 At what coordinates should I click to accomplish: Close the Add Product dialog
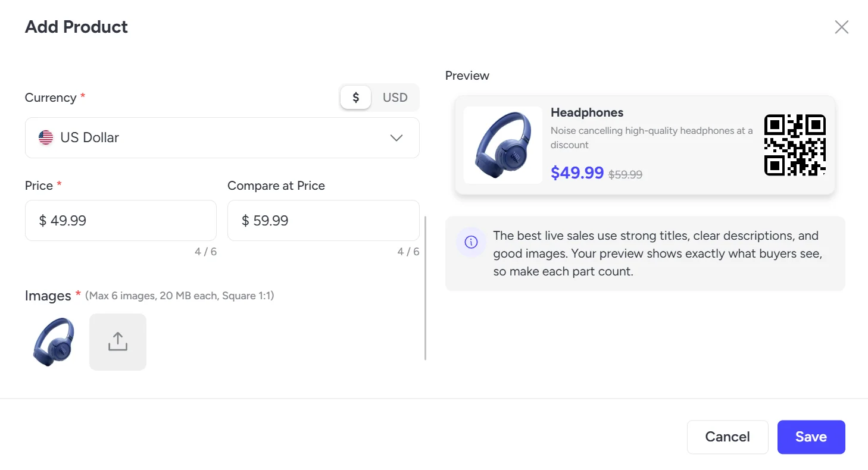[x=841, y=27]
